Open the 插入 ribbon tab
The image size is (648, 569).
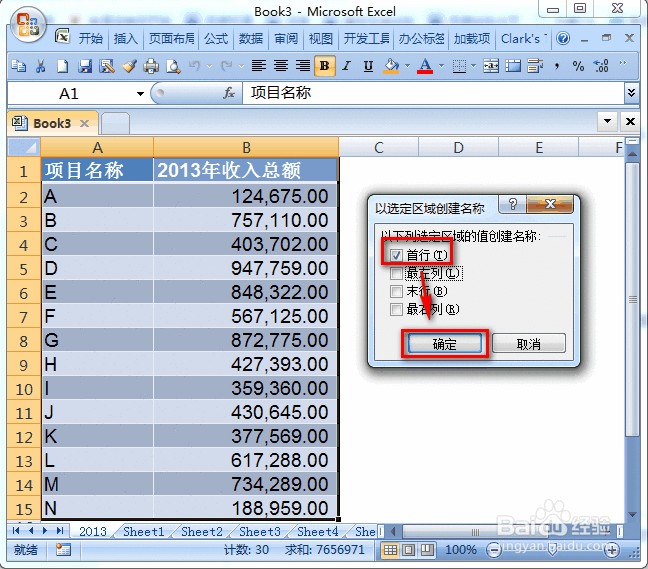click(126, 39)
